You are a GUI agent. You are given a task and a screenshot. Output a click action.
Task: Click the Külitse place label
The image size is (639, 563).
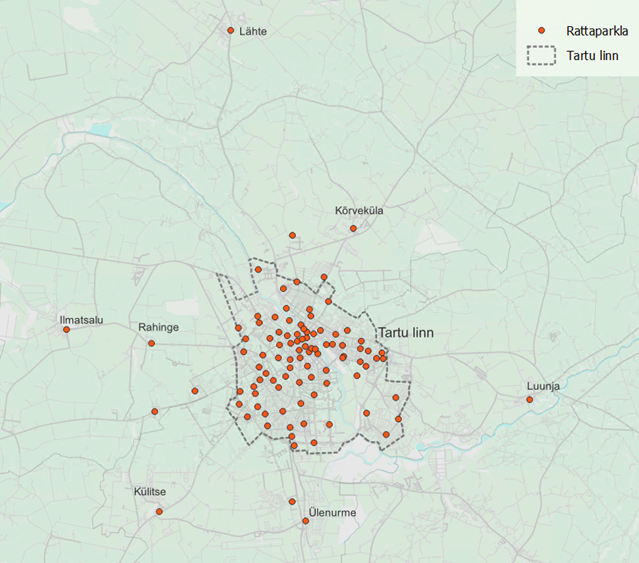tap(150, 492)
